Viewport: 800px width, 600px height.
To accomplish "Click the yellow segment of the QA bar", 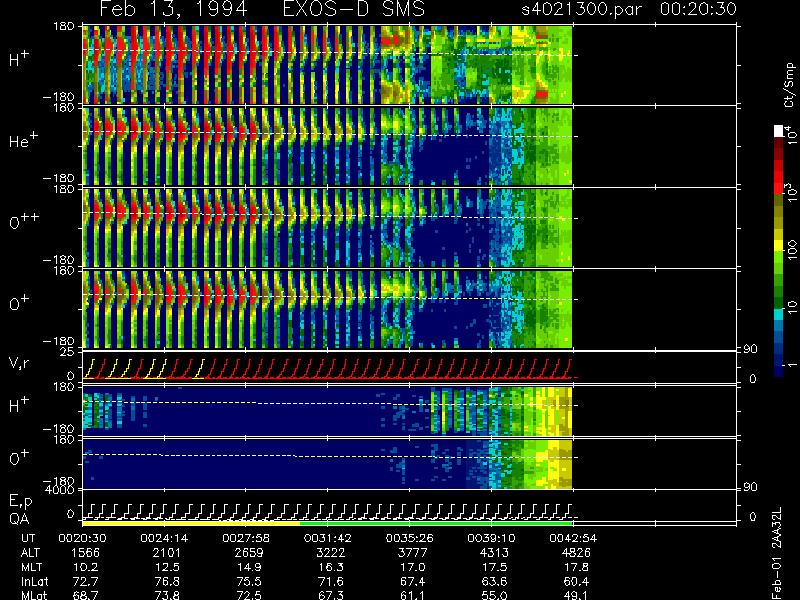I will click(x=191, y=523).
